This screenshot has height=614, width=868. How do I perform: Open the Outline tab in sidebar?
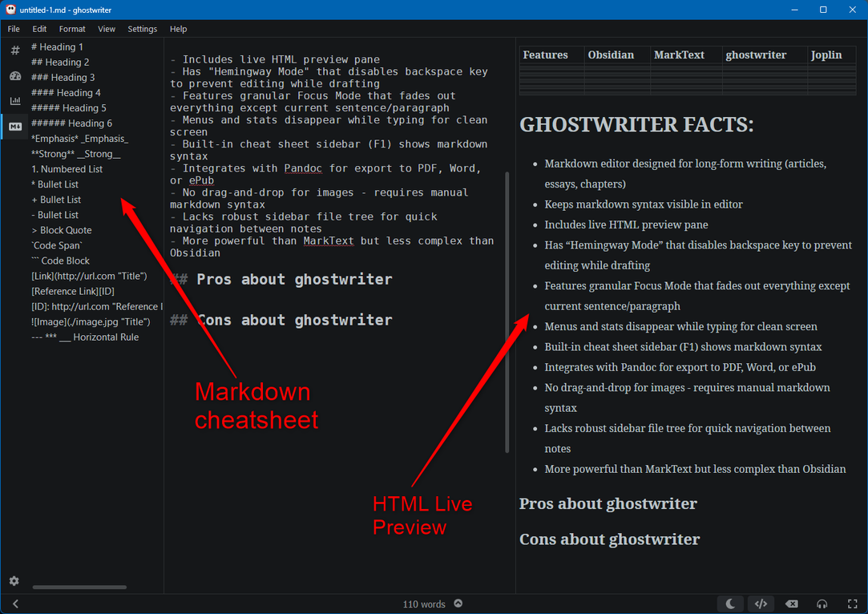pyautogui.click(x=15, y=51)
